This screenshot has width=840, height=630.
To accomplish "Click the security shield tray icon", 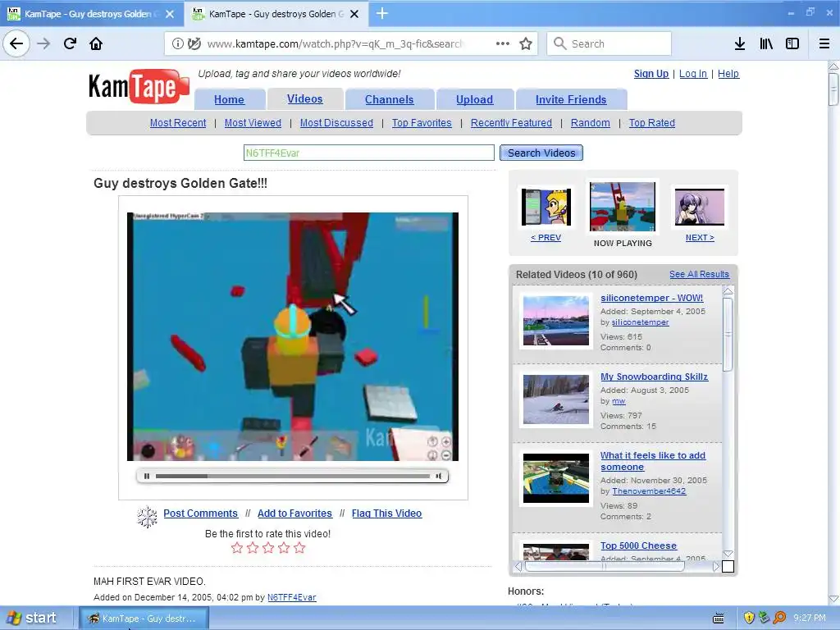I will pos(749,618).
